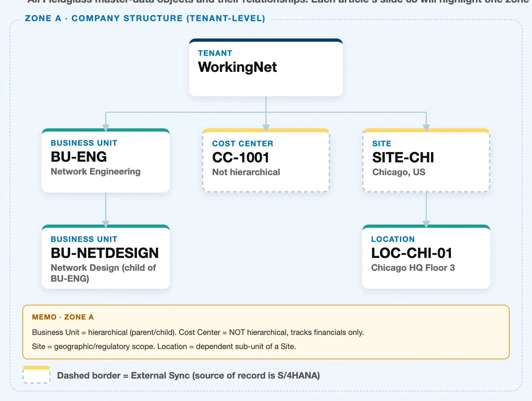Select the LOC-CHI-01 location card
Image resolution: width=532 pixels, height=401 pixels.
pyautogui.click(x=426, y=257)
